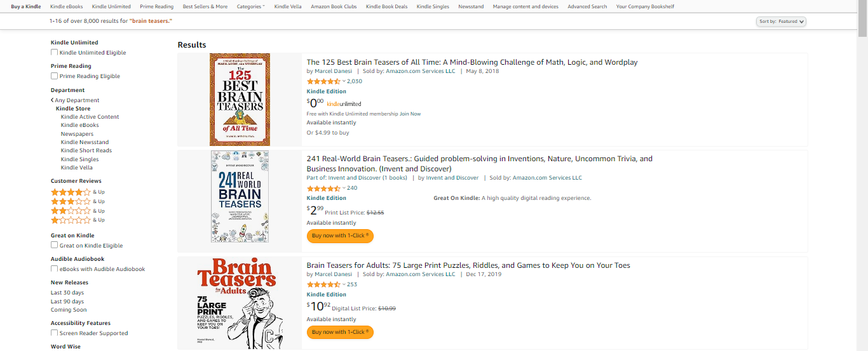Open the 125 Best Brain Teasers cover thumbnail
The height and width of the screenshot is (351, 868).
(x=240, y=100)
